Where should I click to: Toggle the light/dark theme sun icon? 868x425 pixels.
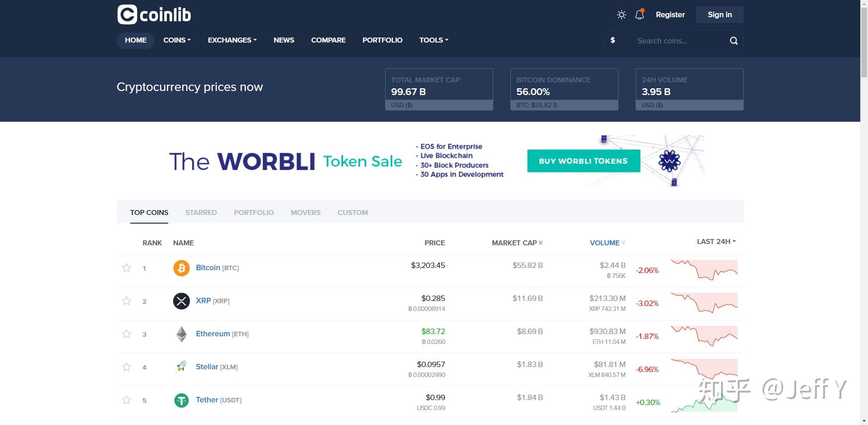(x=622, y=15)
